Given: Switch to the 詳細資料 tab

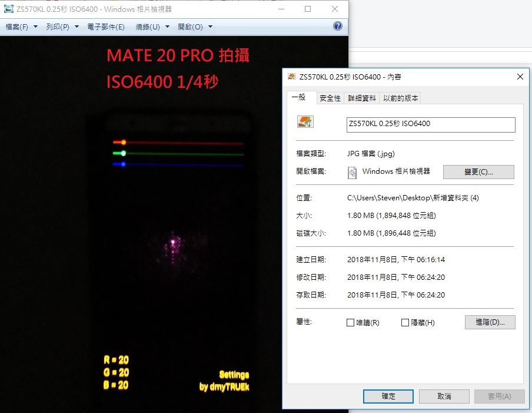Looking at the screenshot, I should [x=362, y=98].
